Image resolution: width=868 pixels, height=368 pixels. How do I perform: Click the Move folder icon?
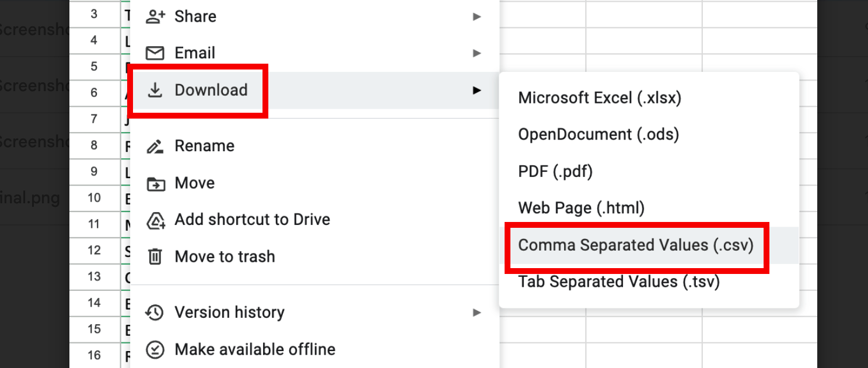[155, 183]
